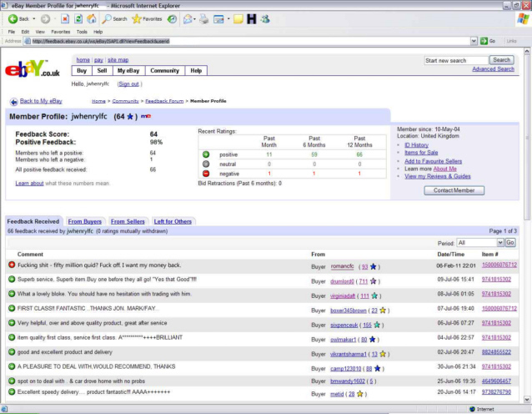Open the Mail envelope toolbar icon

coord(188,19)
